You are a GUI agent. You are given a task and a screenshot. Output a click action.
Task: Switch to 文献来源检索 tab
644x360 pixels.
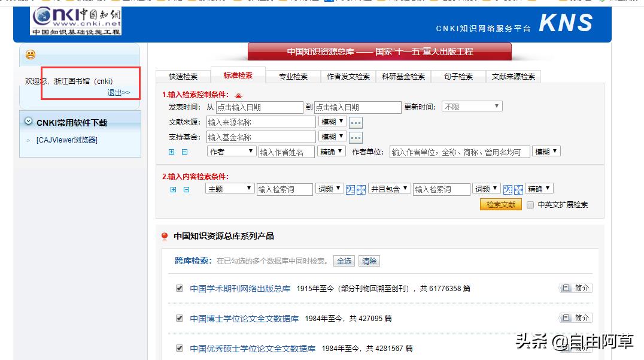click(x=514, y=77)
